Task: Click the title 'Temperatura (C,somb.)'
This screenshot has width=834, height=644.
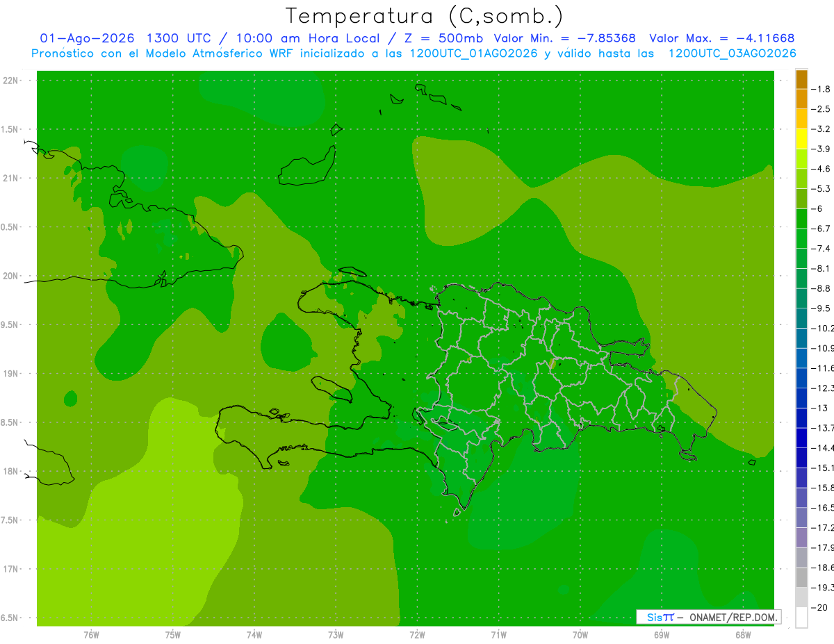Action: click(425, 16)
